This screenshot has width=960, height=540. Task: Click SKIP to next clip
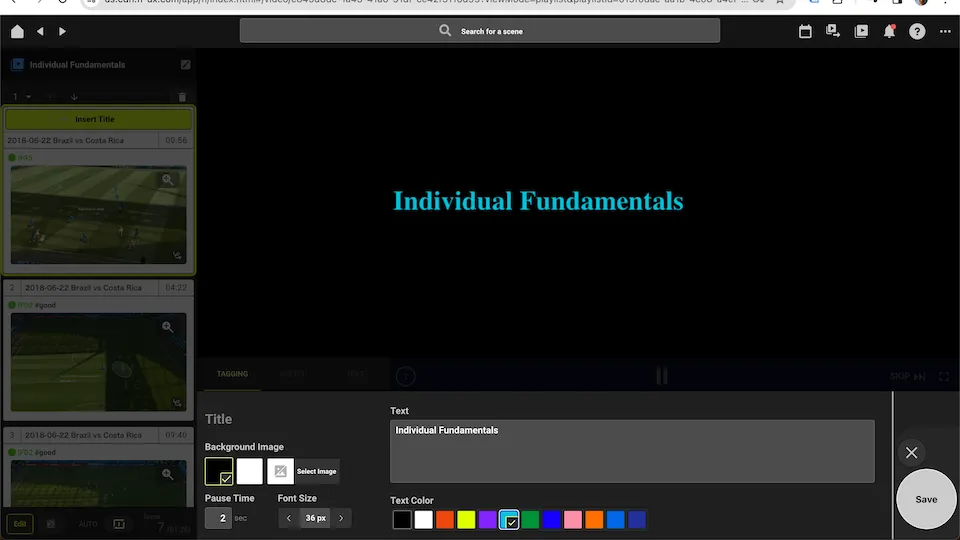907,376
